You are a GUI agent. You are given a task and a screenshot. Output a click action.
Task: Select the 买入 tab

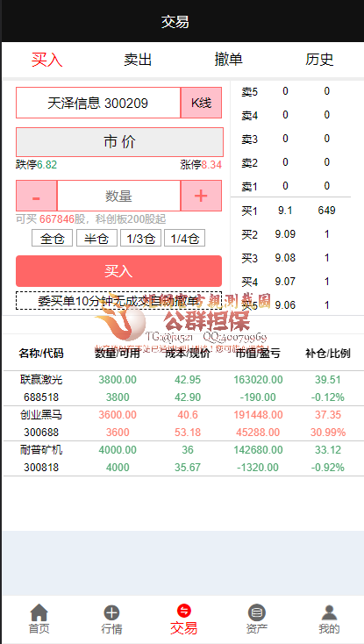[46, 60]
